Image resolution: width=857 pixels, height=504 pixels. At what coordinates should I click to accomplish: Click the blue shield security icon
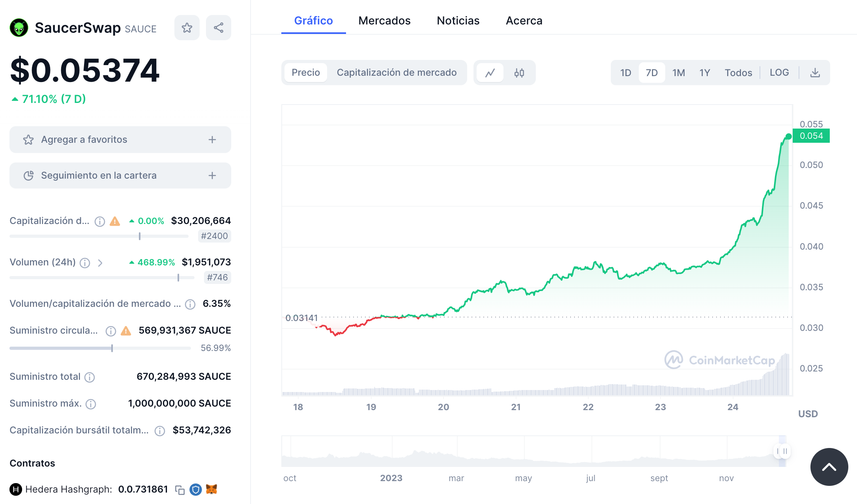196,489
